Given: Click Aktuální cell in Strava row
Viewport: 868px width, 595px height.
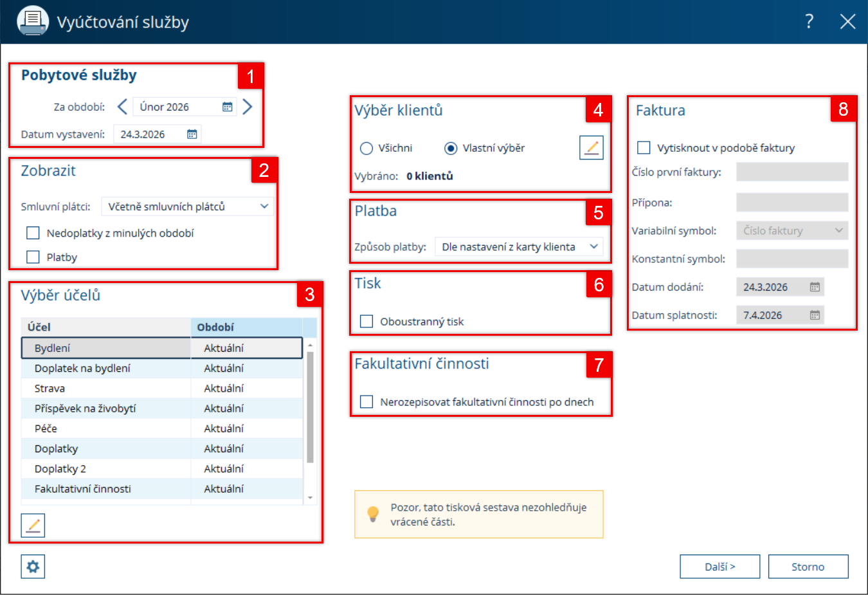Looking at the screenshot, I should (247, 388).
